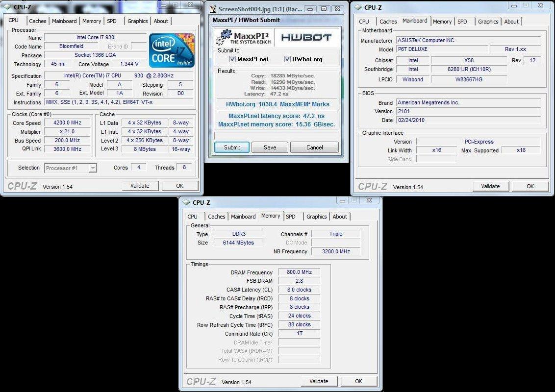Switch to Caches tab in the CPU window

click(x=38, y=21)
